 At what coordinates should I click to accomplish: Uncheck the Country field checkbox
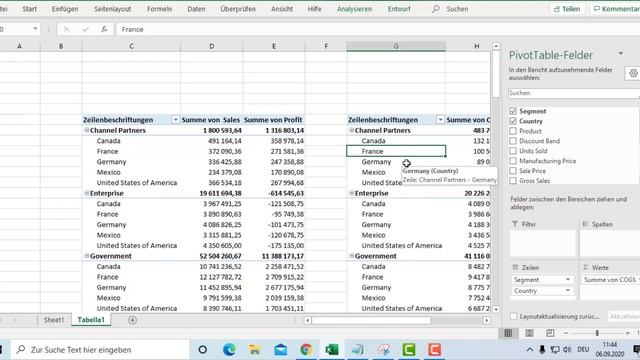coord(513,121)
